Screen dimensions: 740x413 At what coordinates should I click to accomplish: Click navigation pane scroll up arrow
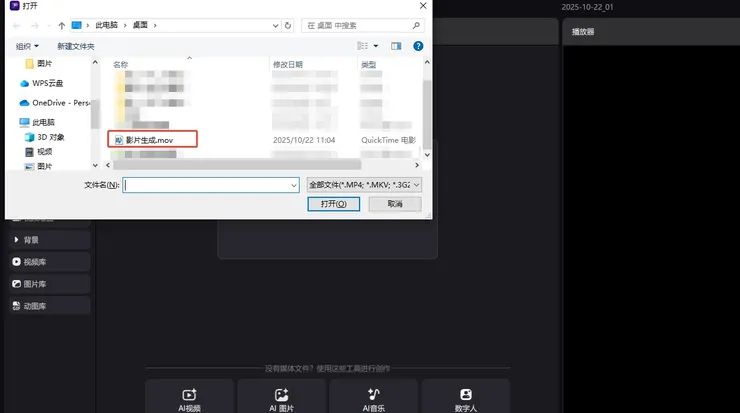tap(95, 62)
